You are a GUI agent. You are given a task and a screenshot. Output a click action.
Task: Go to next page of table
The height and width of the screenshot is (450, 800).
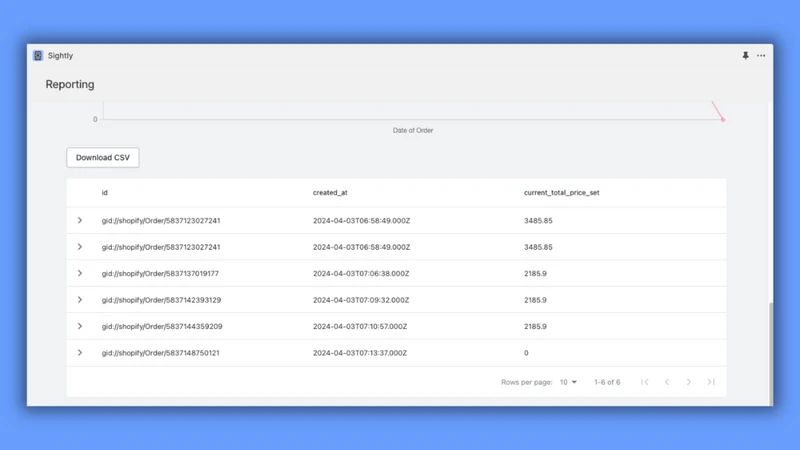(689, 382)
